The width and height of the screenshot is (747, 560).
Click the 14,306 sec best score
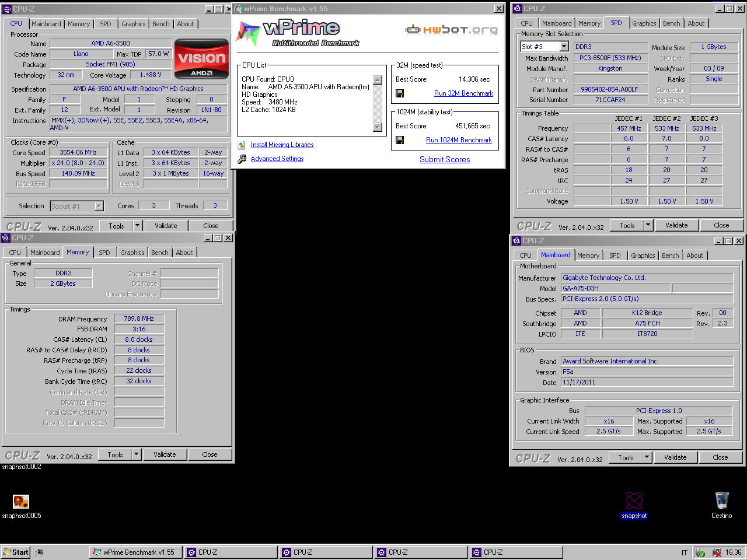pyautogui.click(x=474, y=79)
